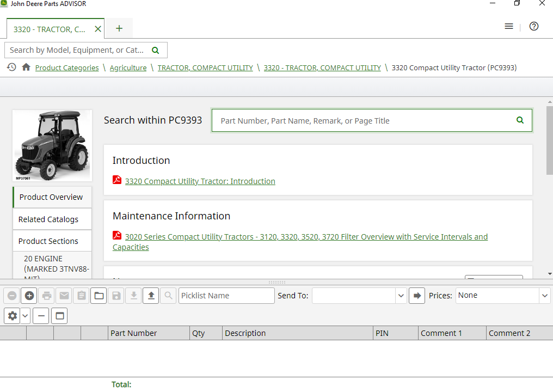Select the Product Overview sidebar tab
Viewport: 553px width, 392px height.
pos(52,197)
